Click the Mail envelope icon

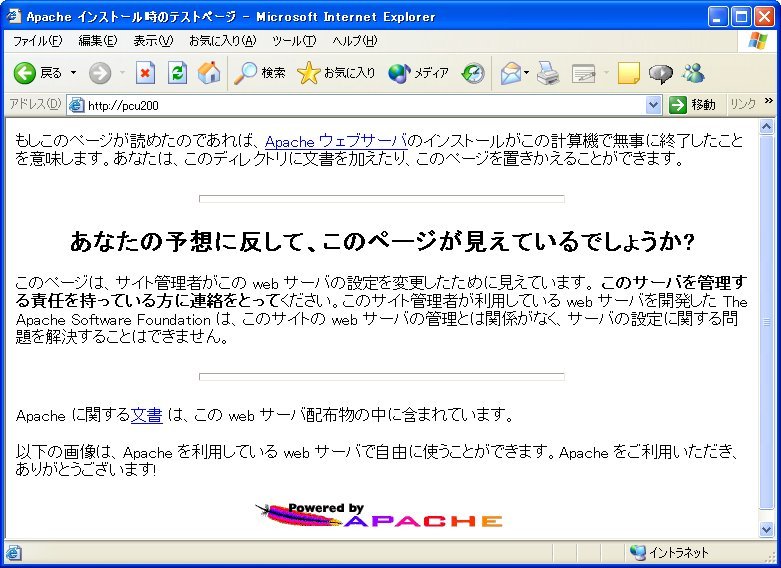click(x=511, y=74)
